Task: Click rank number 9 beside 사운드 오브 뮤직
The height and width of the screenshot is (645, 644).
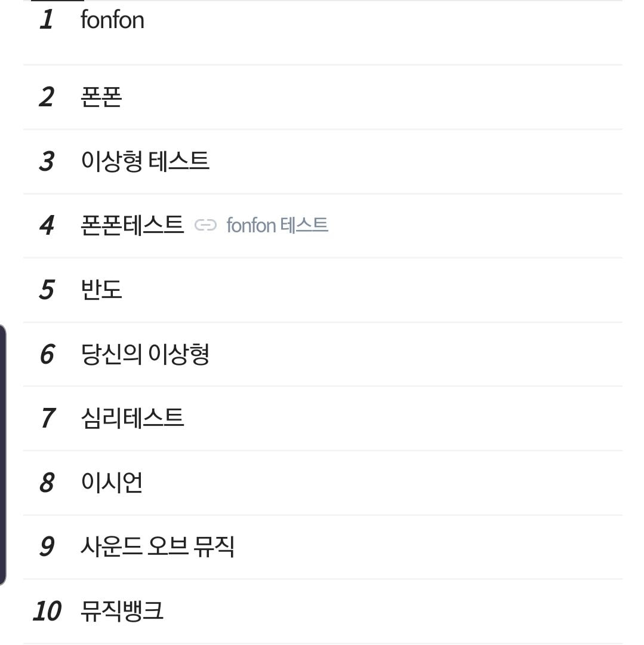Action: click(47, 547)
